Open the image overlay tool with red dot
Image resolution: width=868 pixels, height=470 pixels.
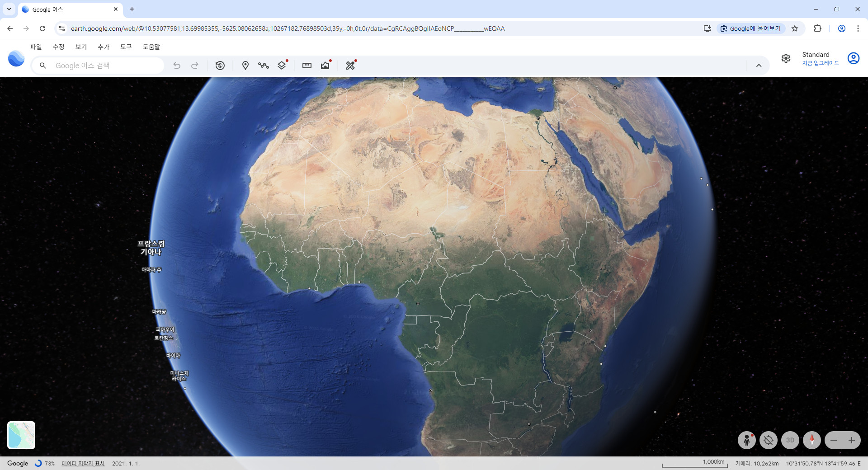click(x=325, y=65)
